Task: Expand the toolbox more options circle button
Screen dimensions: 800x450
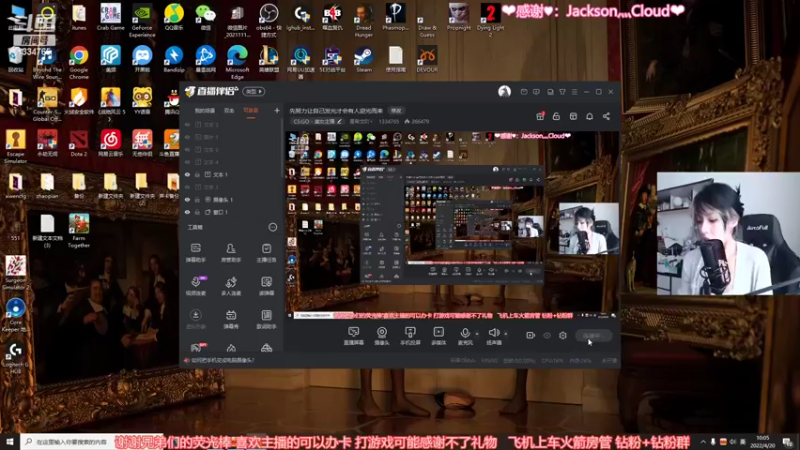Action: point(272,227)
